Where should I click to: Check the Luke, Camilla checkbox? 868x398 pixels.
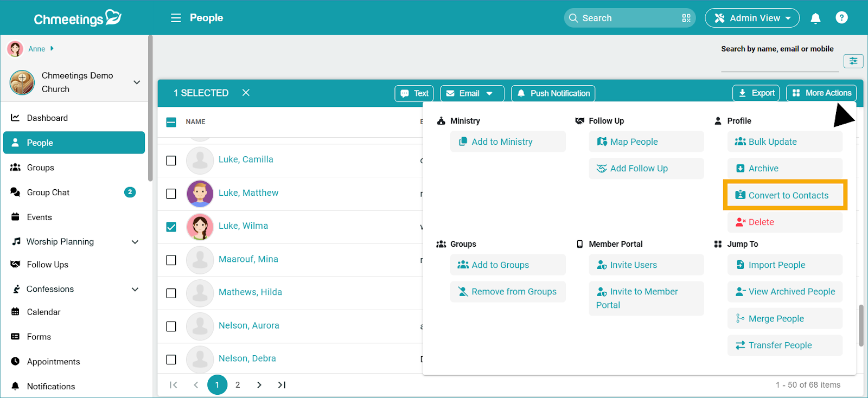pos(171,161)
